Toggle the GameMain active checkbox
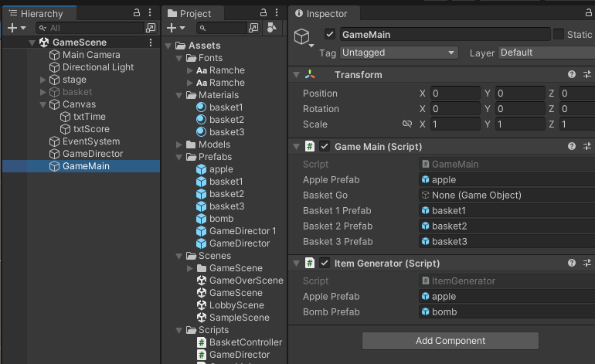 click(x=329, y=34)
